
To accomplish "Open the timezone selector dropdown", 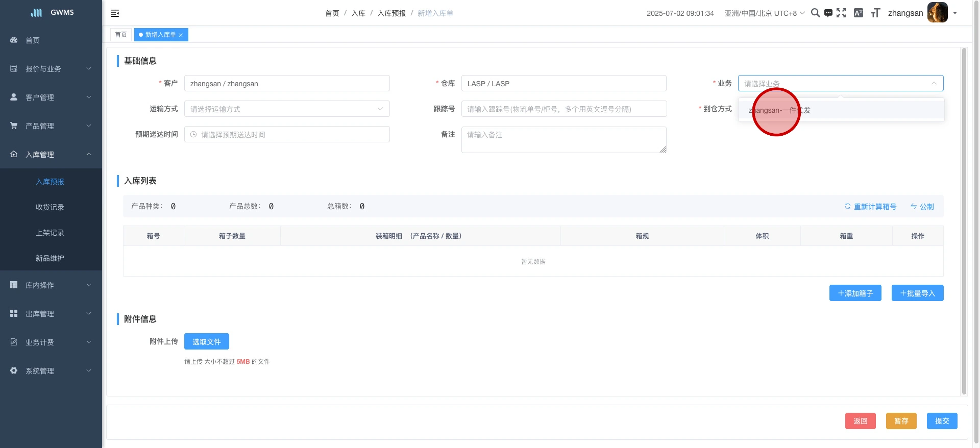I will (764, 13).
